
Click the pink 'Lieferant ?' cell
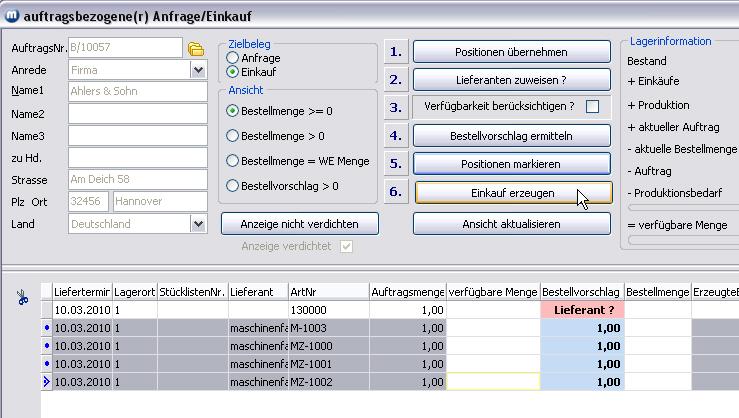coord(583,310)
